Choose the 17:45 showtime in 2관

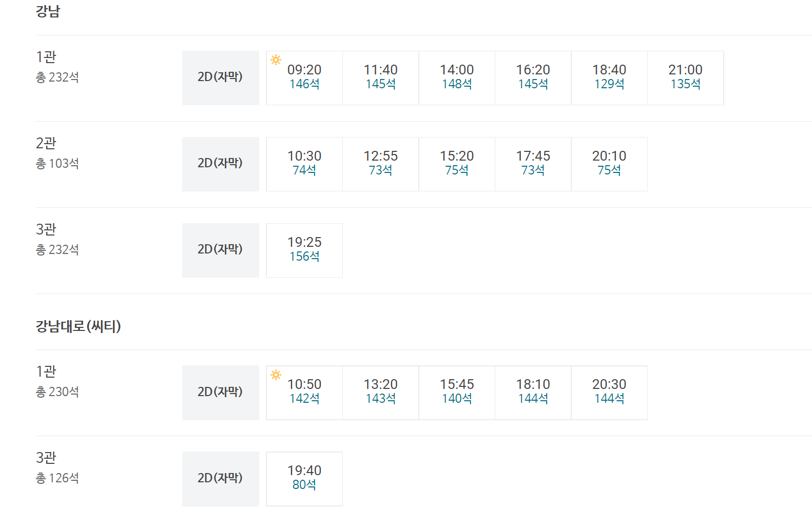point(533,164)
